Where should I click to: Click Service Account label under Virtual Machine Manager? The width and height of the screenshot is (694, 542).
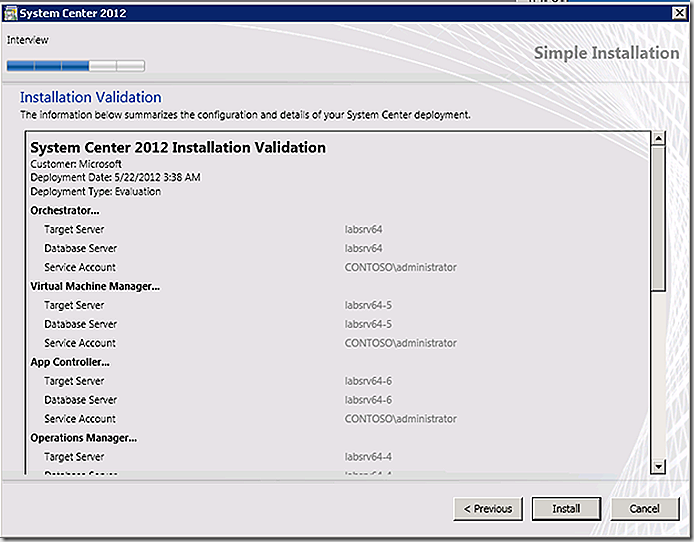tap(80, 343)
